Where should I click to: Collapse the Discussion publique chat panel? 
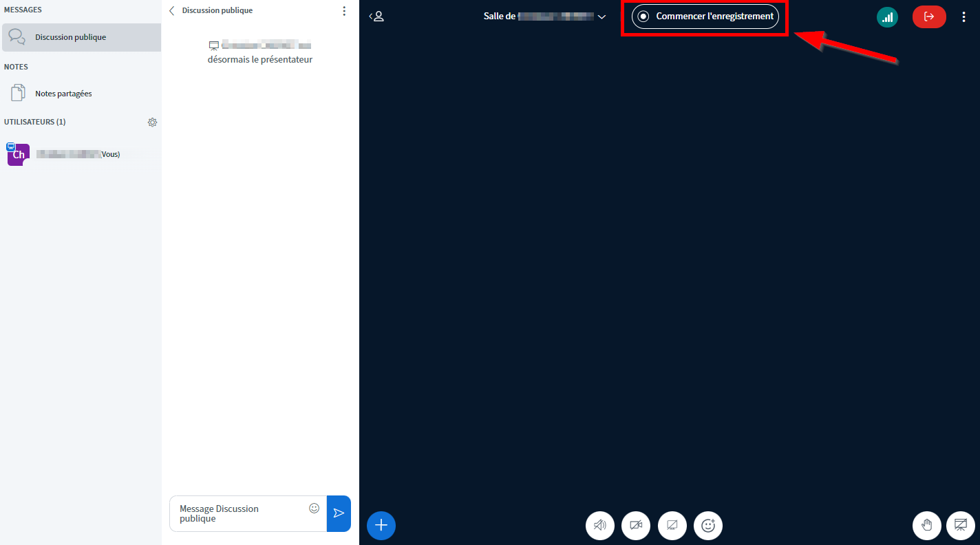click(172, 11)
